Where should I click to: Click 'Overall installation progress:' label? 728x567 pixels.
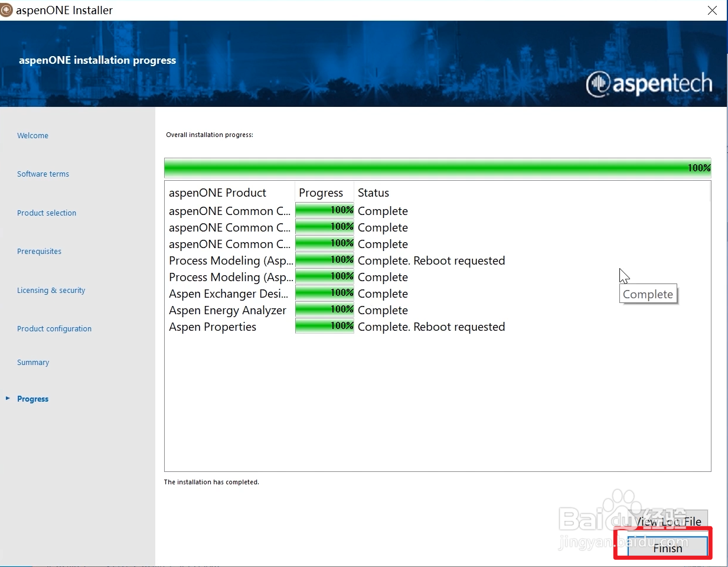point(210,135)
